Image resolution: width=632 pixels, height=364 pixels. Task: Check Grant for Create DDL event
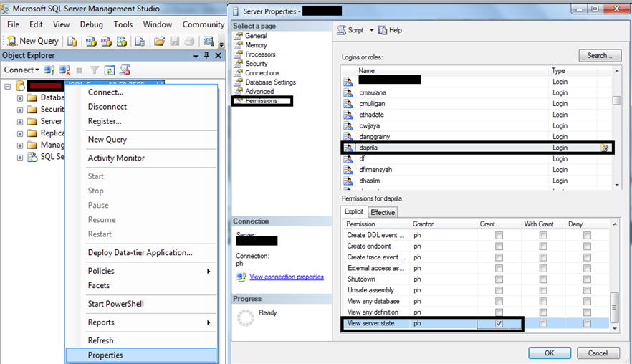click(499, 236)
